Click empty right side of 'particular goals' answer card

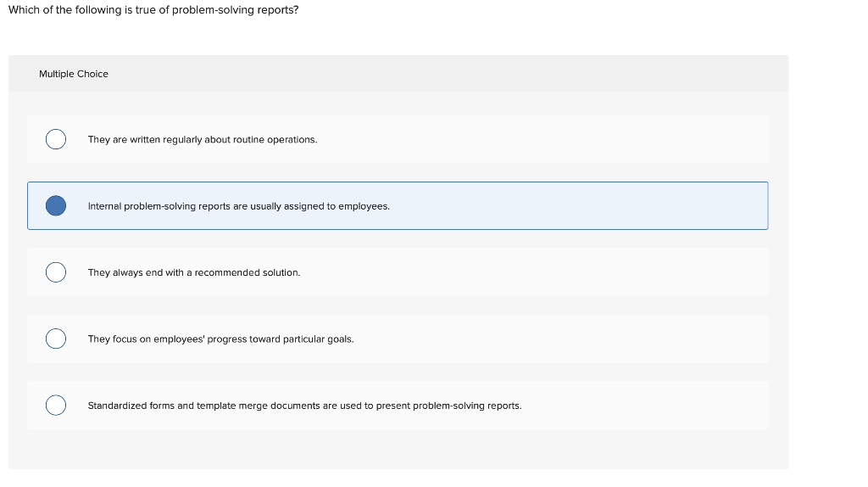click(636, 339)
